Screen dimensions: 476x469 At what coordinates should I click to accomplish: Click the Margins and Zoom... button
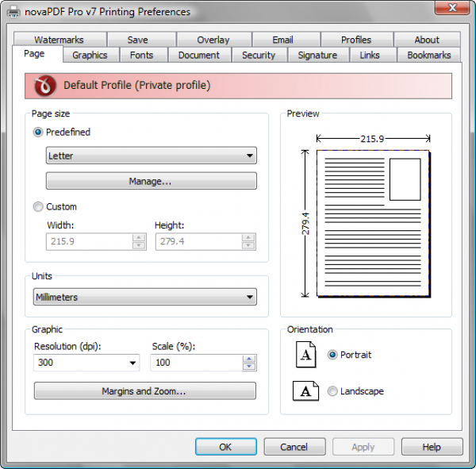(x=145, y=390)
